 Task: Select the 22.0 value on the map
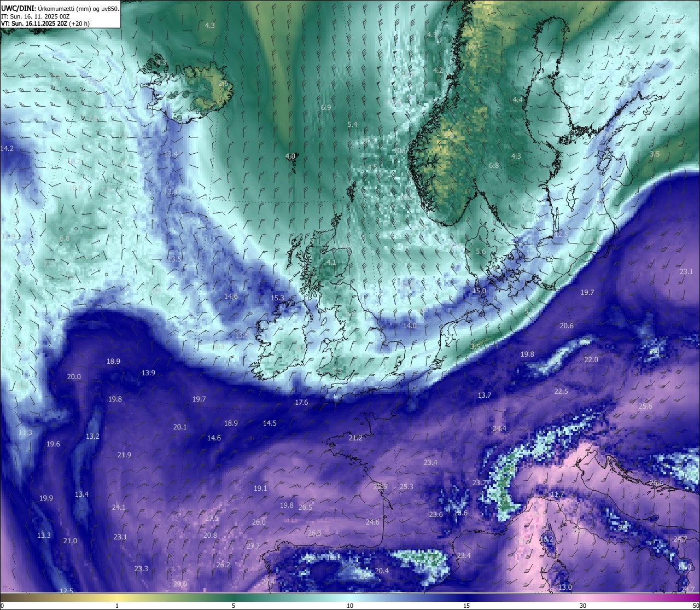click(591, 360)
